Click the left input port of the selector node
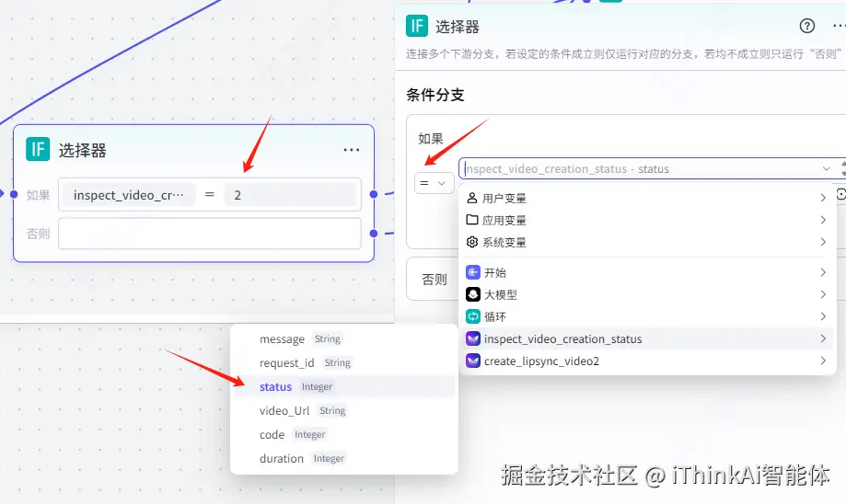846x504 pixels. point(14,194)
